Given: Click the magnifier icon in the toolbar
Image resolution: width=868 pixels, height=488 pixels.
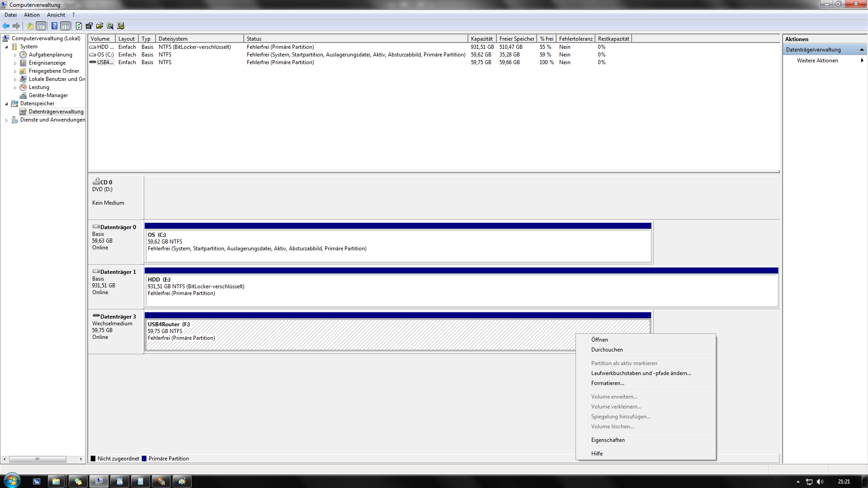Looking at the screenshot, I should (x=110, y=26).
